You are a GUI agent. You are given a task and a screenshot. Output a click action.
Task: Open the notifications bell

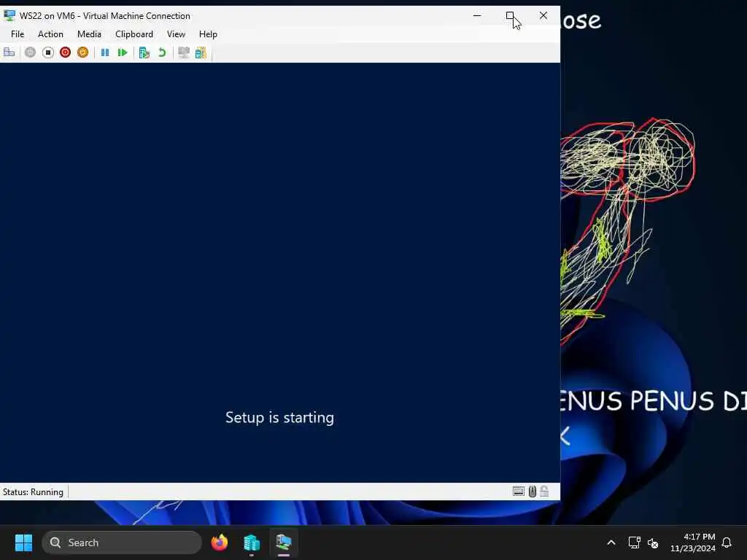[727, 542]
